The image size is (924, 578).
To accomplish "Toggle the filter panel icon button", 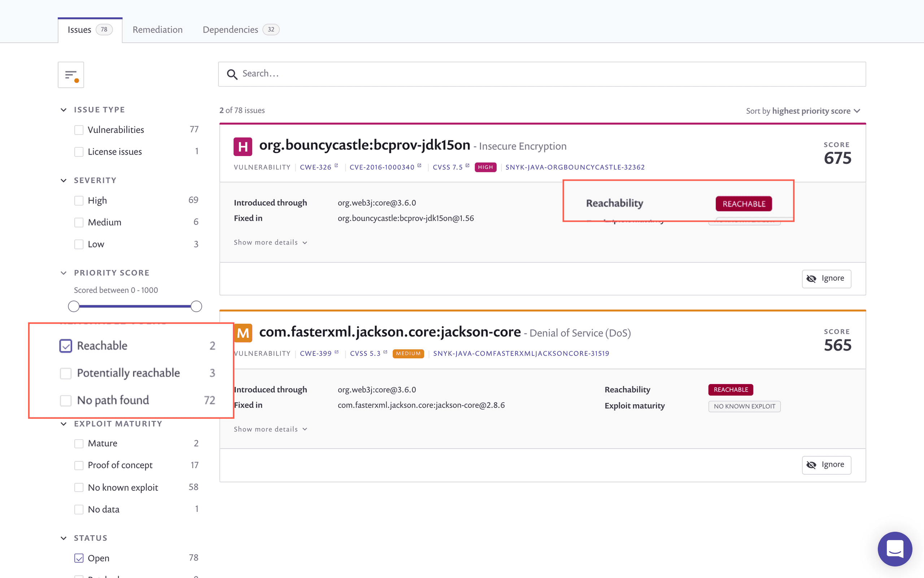I will [71, 75].
